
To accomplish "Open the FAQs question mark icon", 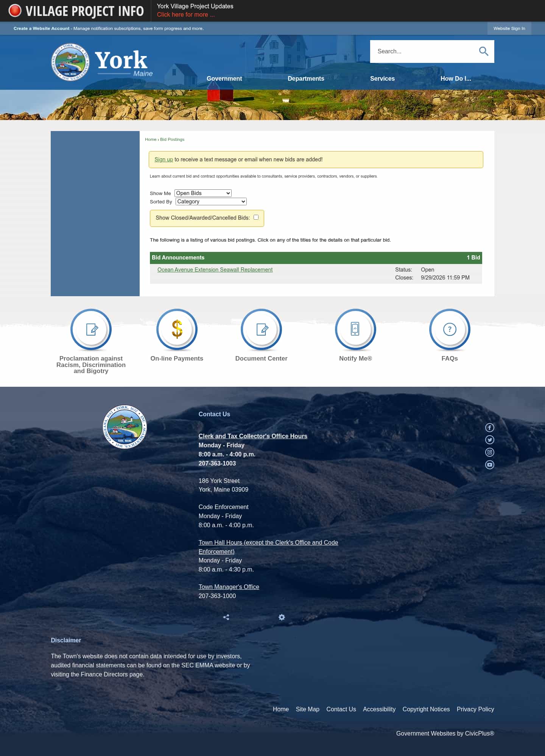I will click(450, 329).
